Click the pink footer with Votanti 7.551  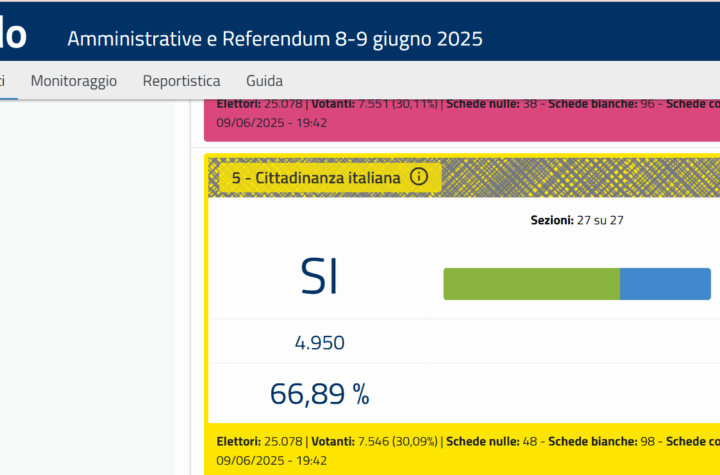click(462, 120)
